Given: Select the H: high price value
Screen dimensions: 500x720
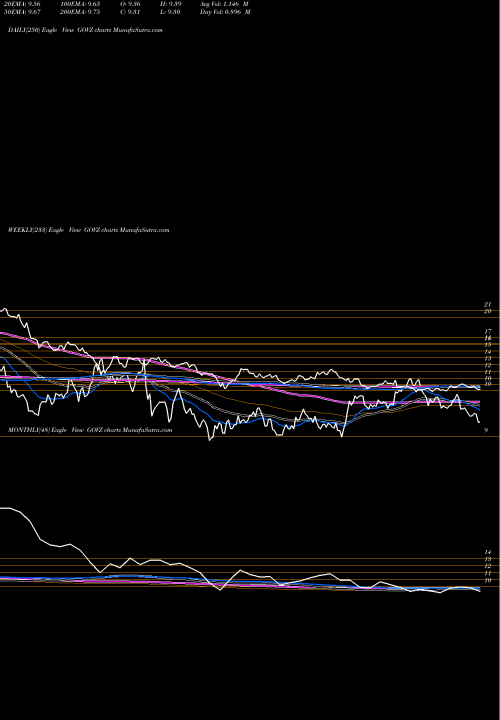Looking at the screenshot, I should pyautogui.click(x=170, y=4).
